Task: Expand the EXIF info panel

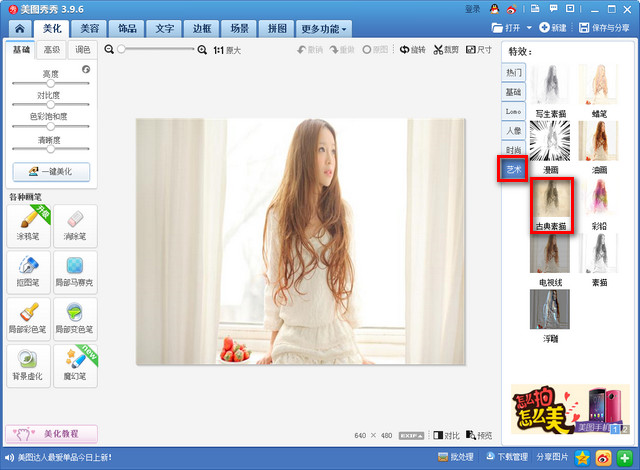Action: [415, 436]
